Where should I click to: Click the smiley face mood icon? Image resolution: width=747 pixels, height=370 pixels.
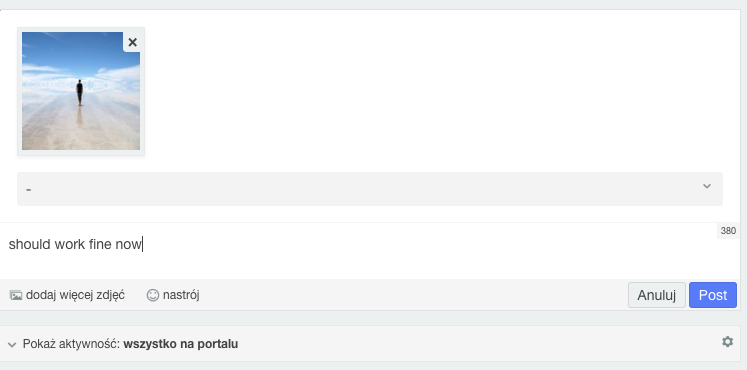152,295
